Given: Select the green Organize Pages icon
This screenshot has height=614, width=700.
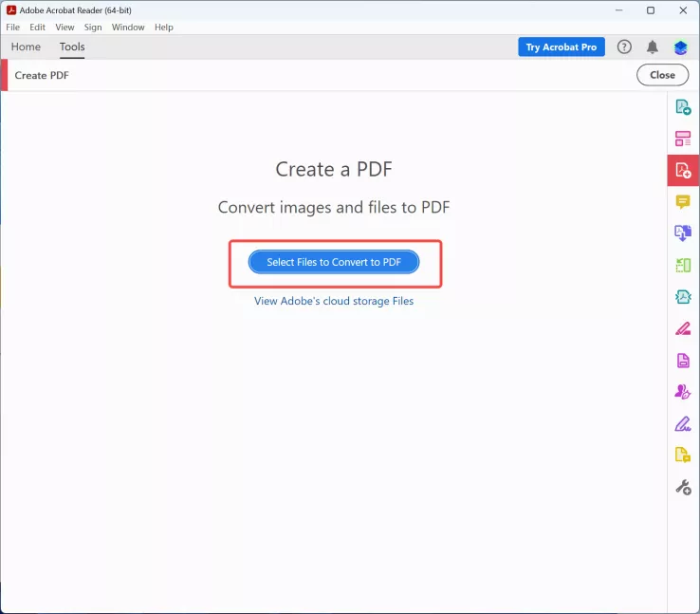Looking at the screenshot, I should coord(683,266).
